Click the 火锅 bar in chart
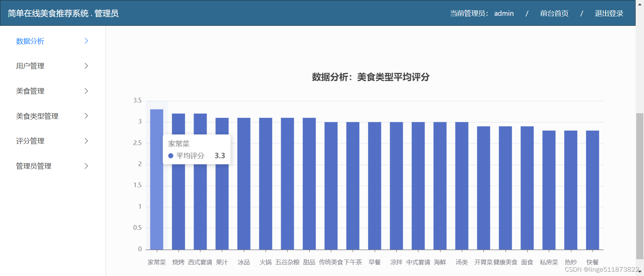Screen dimensions: 644x276 [x=266, y=184]
